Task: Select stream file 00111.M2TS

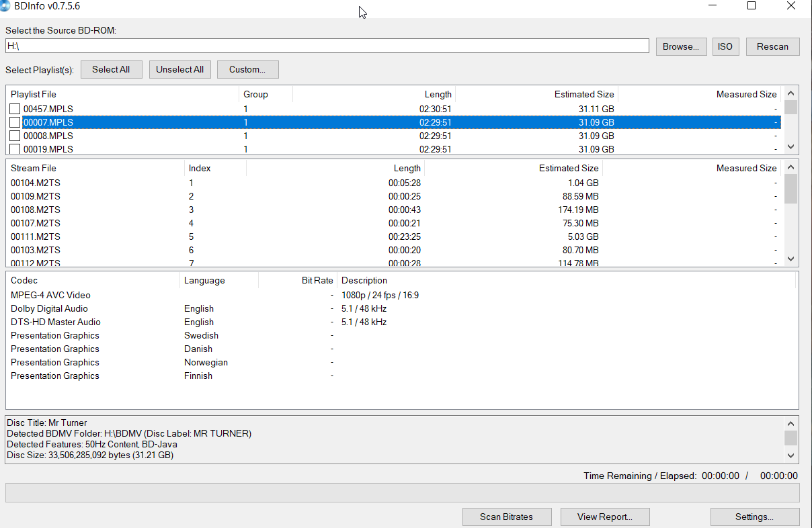Action: tap(36, 236)
